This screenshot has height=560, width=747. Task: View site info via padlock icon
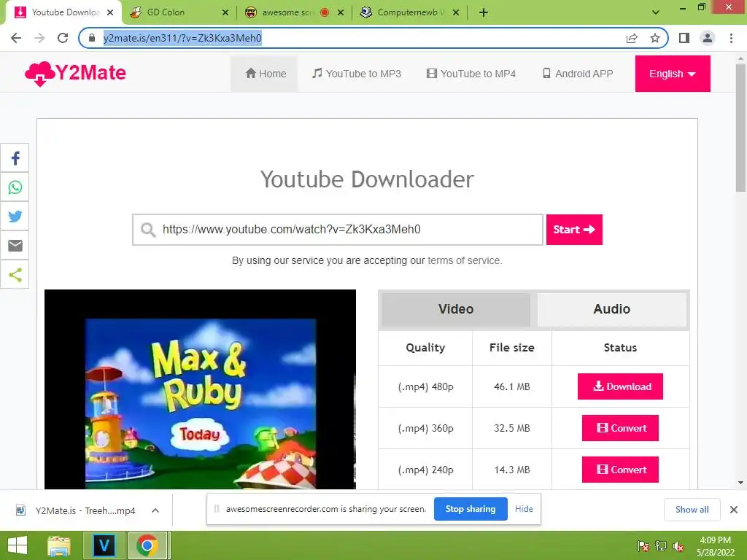(x=92, y=38)
